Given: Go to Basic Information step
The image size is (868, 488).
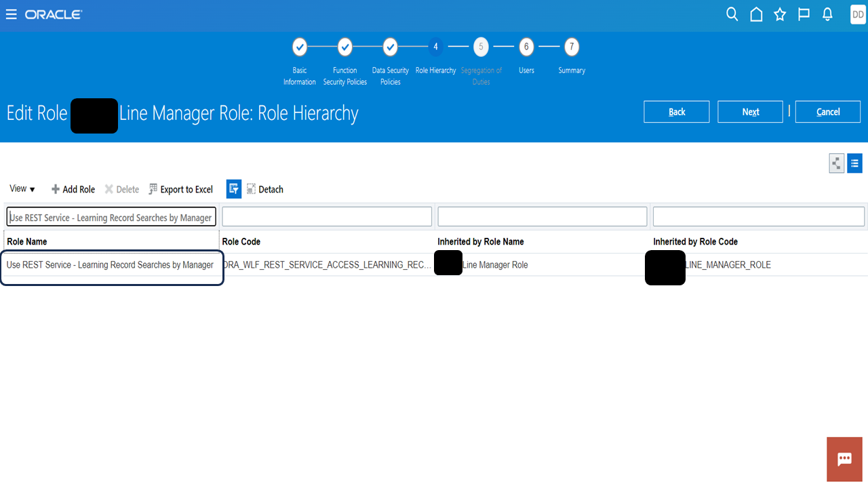Looking at the screenshot, I should tap(300, 47).
